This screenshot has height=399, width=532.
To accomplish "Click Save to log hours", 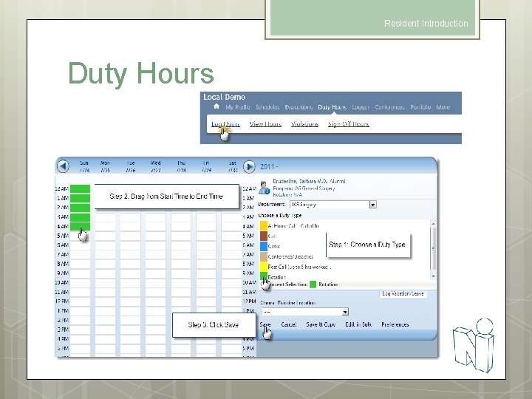I will 265,324.
